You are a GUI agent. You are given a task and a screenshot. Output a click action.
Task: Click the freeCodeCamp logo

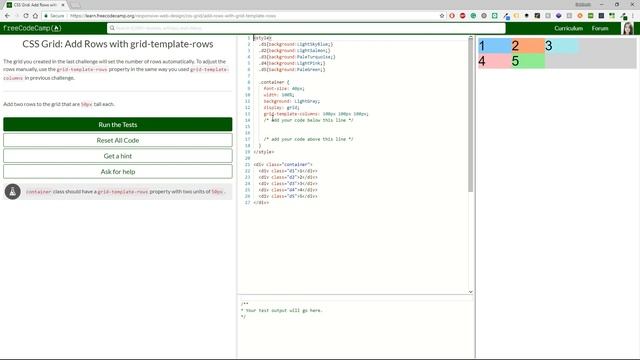click(x=32, y=28)
